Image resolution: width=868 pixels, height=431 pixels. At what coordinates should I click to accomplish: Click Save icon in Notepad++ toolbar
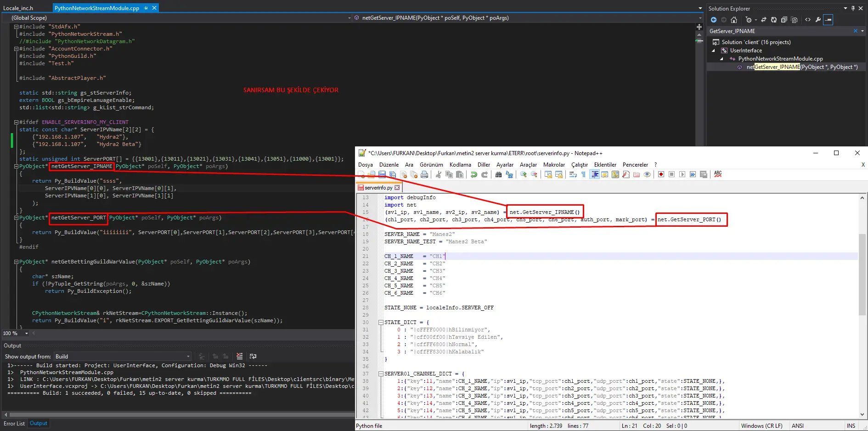point(382,174)
